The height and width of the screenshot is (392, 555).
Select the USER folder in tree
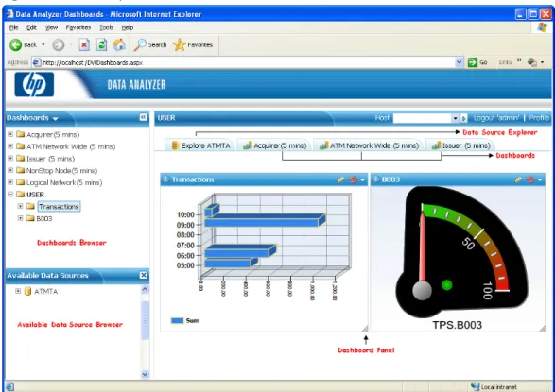tap(35, 195)
